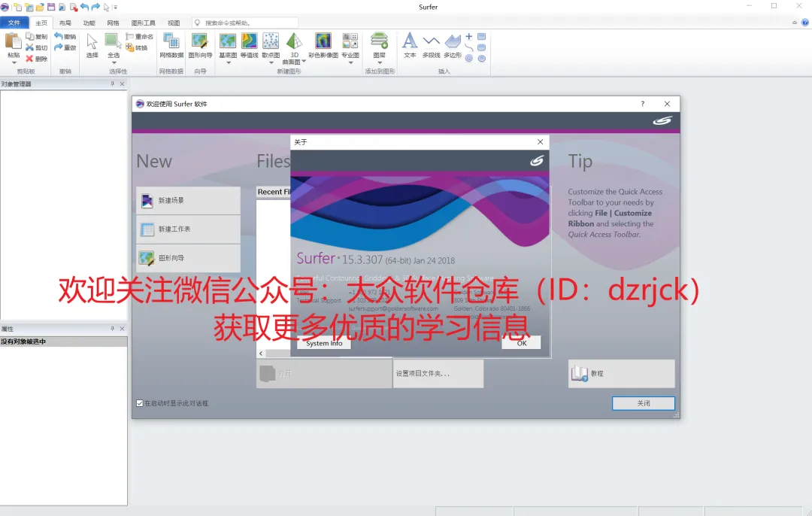Screen dimensions: 812x516
Task: Click 新建工作表 (New Worksheet) button
Action: (189, 229)
